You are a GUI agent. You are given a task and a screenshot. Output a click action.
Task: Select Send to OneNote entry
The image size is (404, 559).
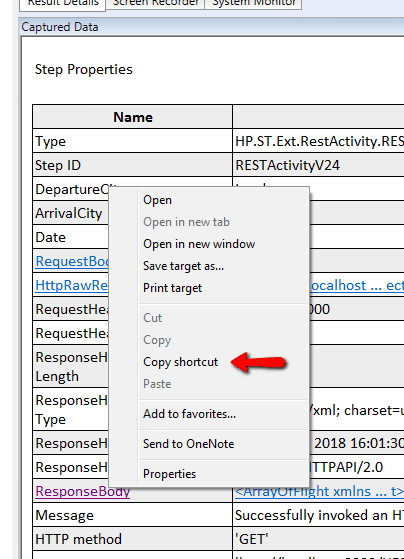[x=188, y=444]
